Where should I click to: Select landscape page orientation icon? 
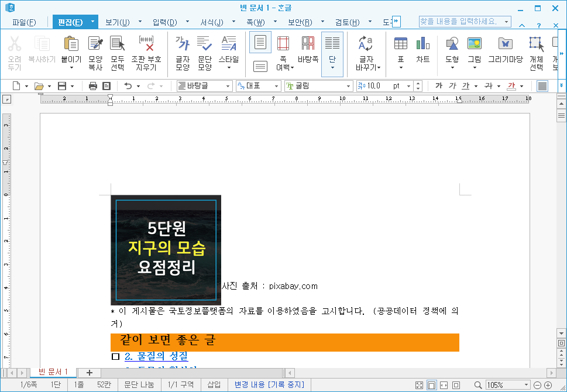[260, 66]
